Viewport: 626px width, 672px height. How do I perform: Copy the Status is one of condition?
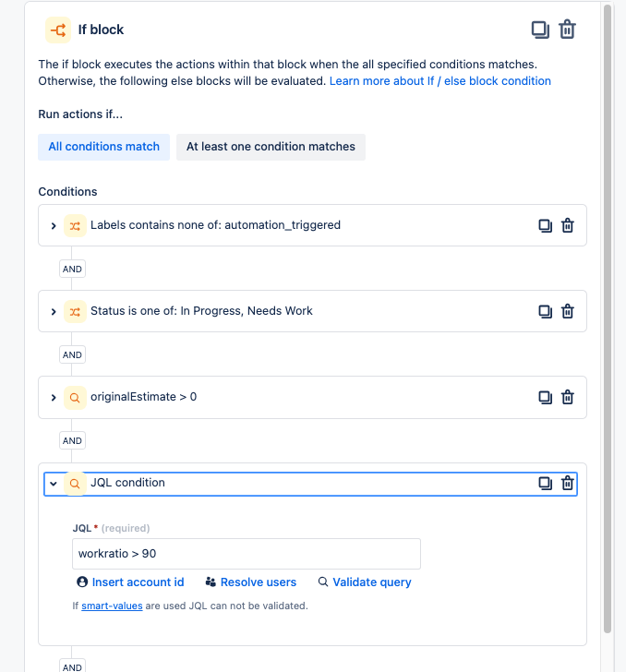click(x=545, y=311)
